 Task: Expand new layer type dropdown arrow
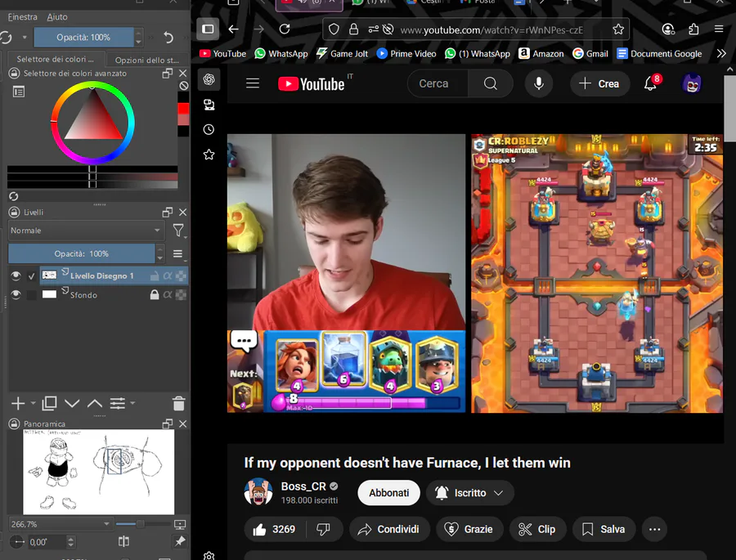(33, 403)
